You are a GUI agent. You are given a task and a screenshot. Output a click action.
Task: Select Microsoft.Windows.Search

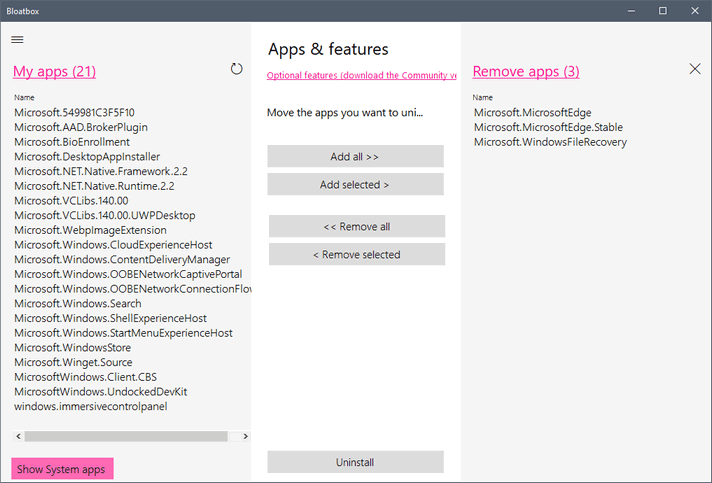click(78, 304)
